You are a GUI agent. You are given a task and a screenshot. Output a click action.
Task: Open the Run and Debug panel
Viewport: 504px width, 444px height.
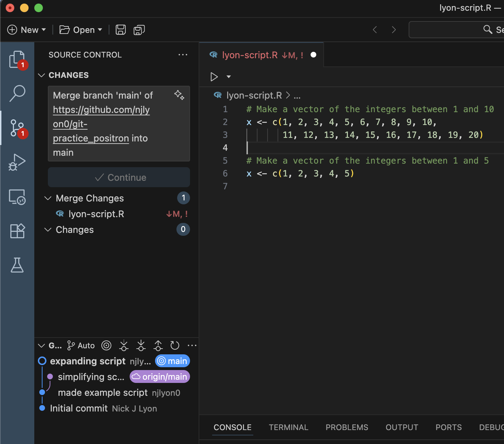click(17, 162)
